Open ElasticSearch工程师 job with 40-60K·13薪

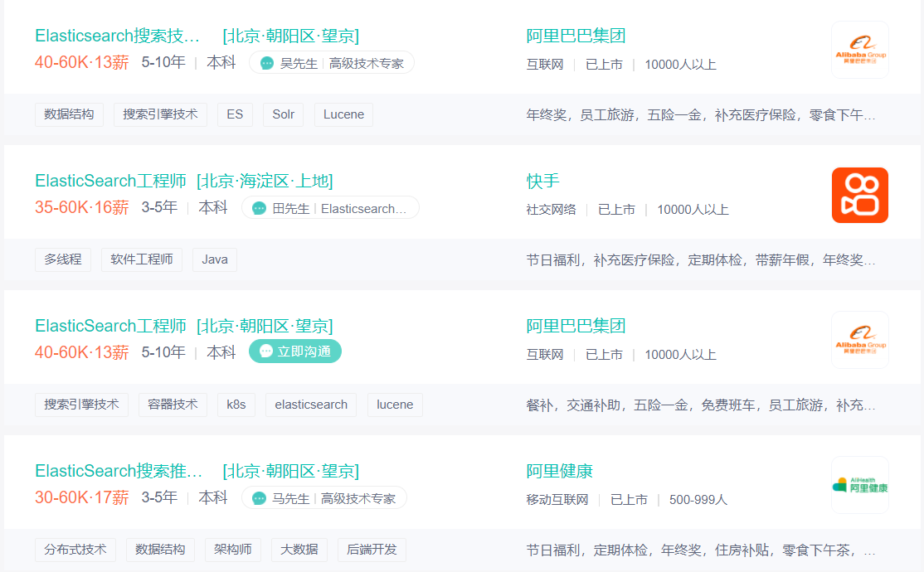tap(111, 326)
